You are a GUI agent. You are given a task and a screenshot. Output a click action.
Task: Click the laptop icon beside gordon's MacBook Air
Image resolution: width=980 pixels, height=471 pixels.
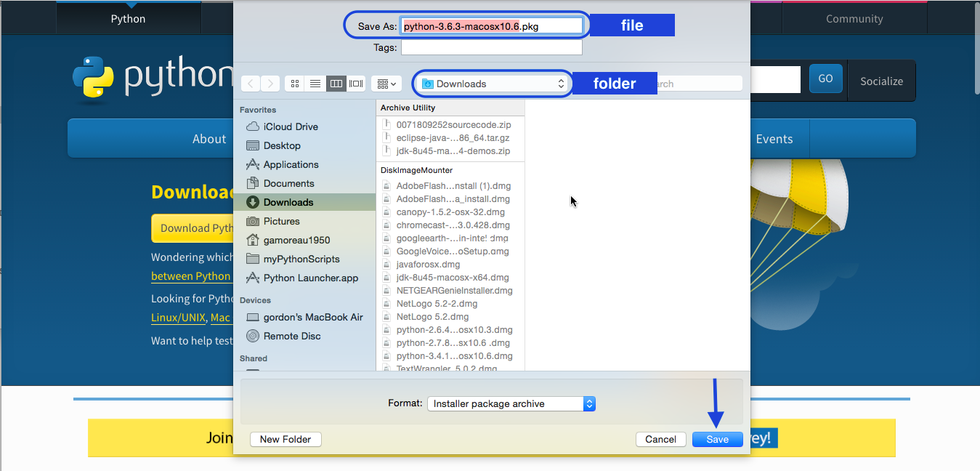253,318
